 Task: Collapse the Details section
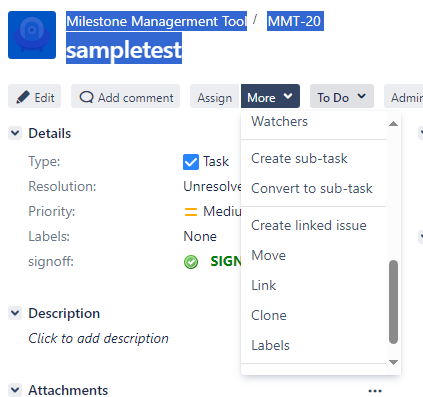coord(15,133)
